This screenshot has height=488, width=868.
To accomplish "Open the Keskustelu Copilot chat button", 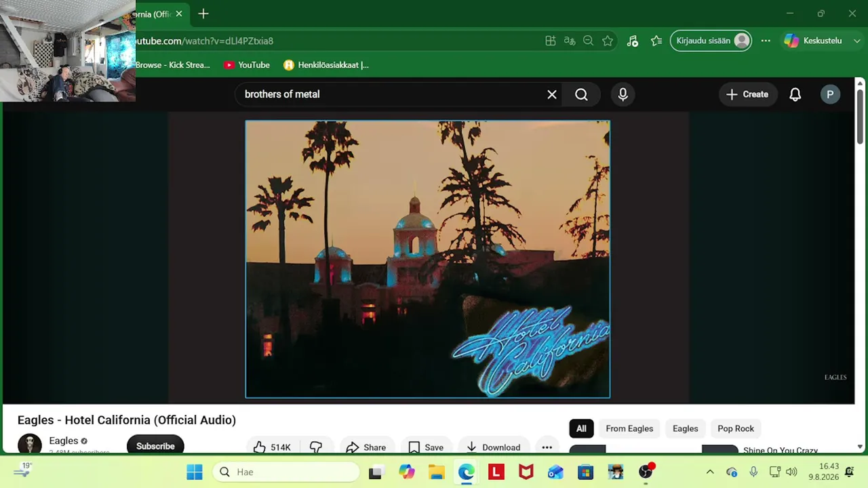I will 813,41.
